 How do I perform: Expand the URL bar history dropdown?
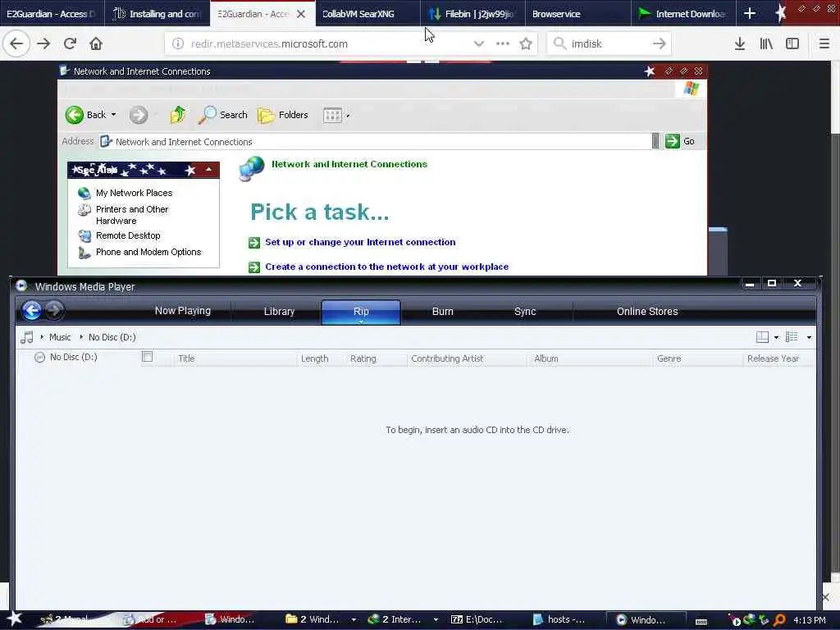[479, 44]
